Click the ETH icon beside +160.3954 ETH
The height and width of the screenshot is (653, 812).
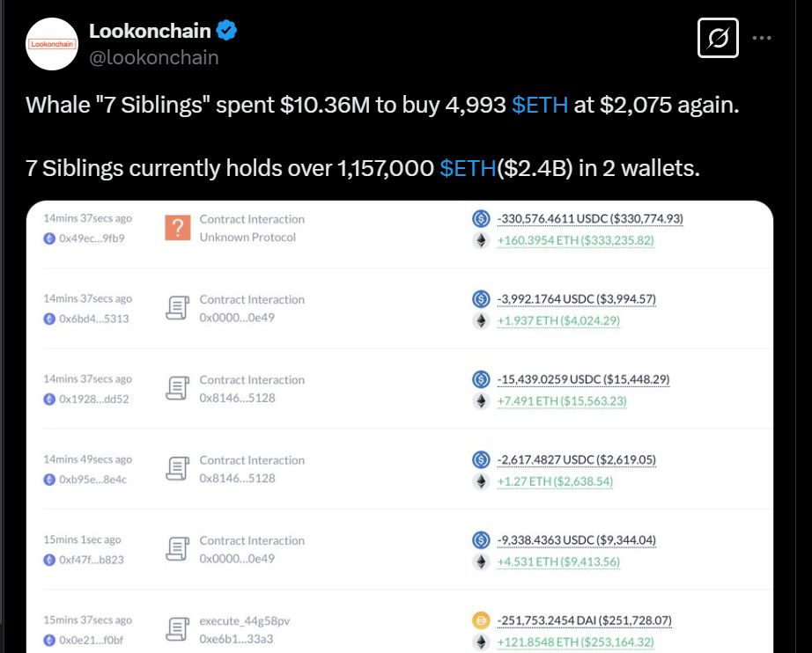[481, 240]
